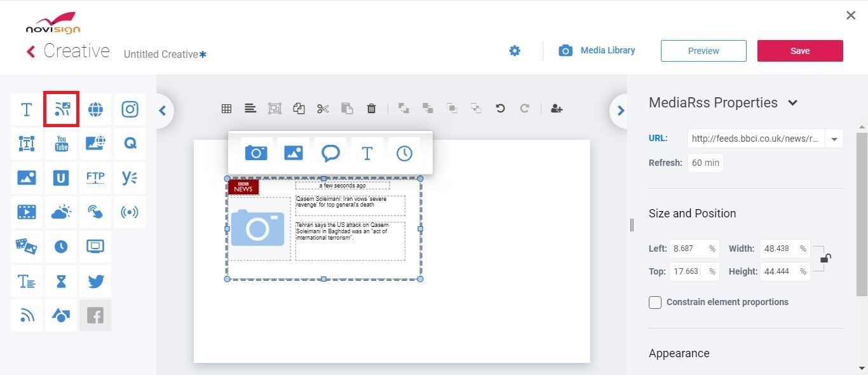Viewport: 868px width, 375px height.
Task: Save the creative
Action: (799, 51)
